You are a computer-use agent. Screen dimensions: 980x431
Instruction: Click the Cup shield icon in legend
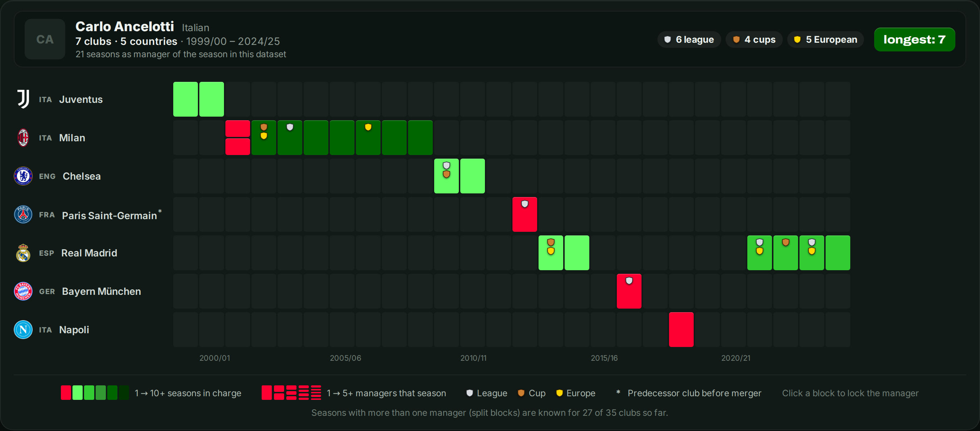pyautogui.click(x=521, y=393)
